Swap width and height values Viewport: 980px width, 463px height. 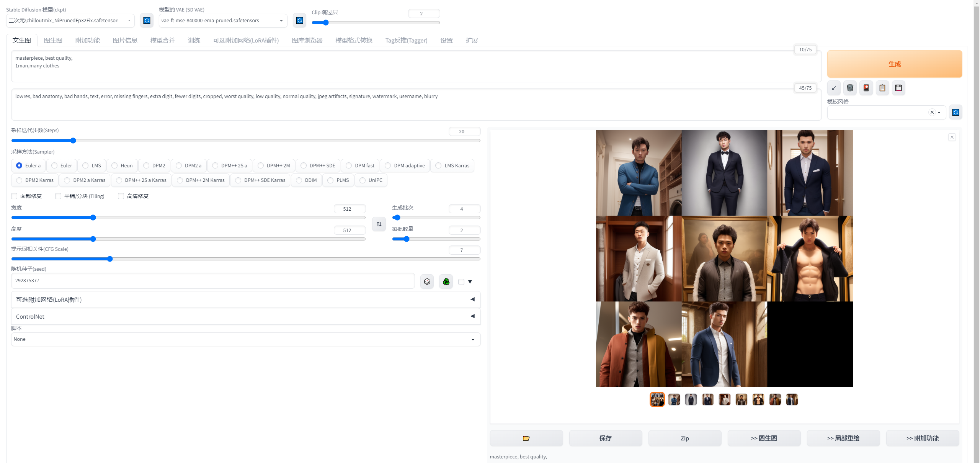click(379, 224)
